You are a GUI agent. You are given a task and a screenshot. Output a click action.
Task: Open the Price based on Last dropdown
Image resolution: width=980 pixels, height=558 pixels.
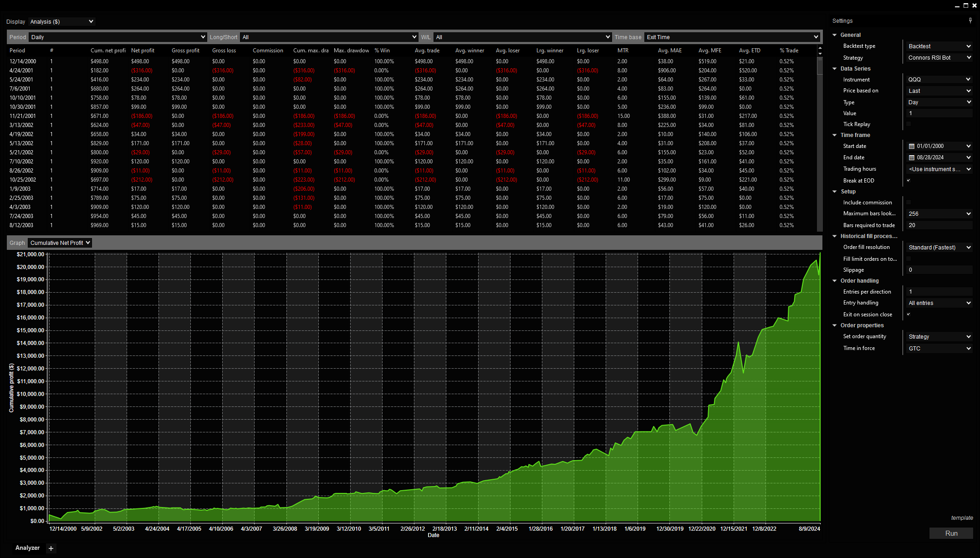(x=939, y=91)
